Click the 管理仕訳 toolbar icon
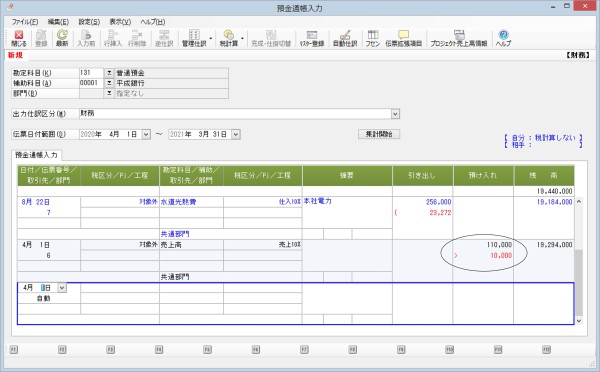600x372 pixels. point(194,38)
